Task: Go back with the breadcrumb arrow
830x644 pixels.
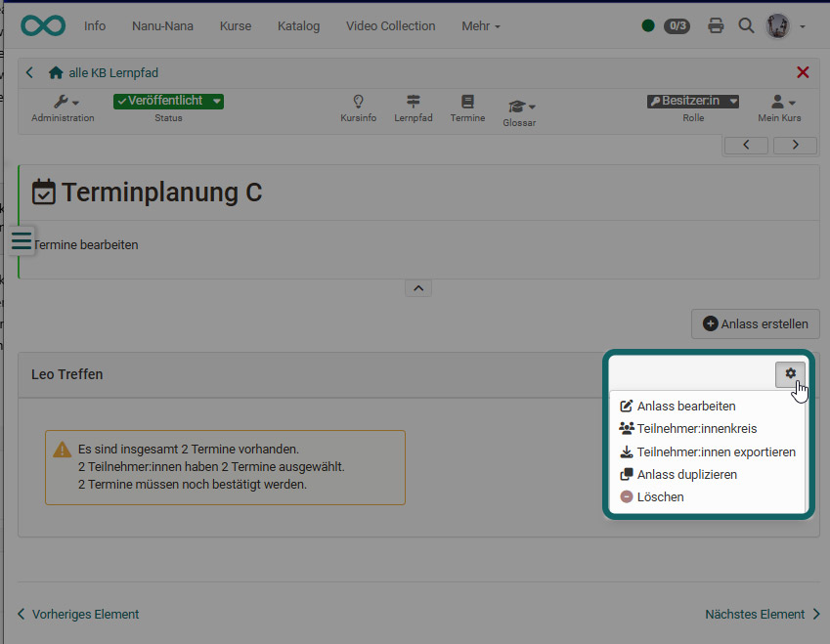Action: point(29,72)
